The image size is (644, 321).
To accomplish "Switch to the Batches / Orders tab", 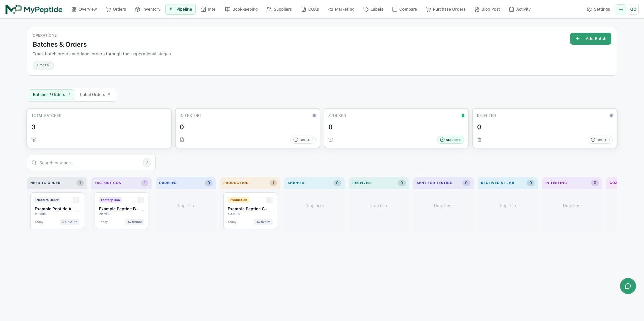I will click(x=51, y=95).
